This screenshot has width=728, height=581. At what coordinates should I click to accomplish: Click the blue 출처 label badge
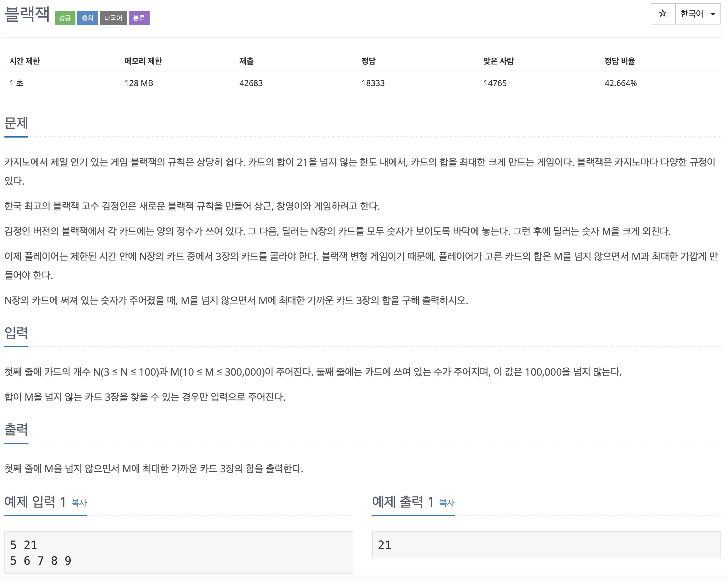[x=87, y=18]
